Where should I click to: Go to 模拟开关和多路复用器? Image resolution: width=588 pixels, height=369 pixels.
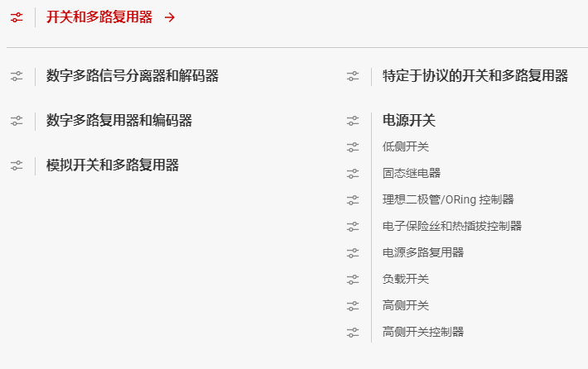pyautogui.click(x=113, y=165)
